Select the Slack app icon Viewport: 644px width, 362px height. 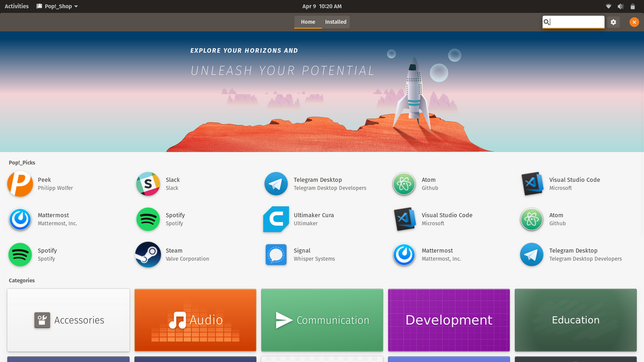147,184
